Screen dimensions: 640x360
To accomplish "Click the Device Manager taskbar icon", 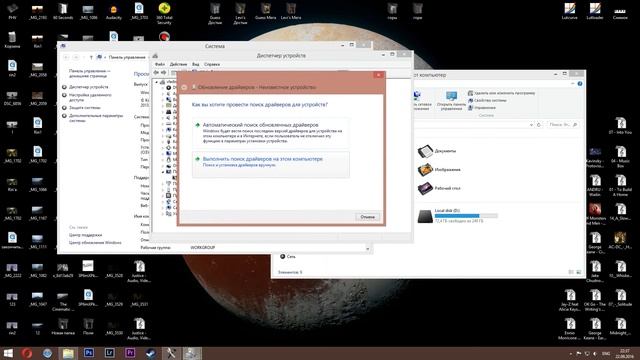I will click(x=191, y=353).
